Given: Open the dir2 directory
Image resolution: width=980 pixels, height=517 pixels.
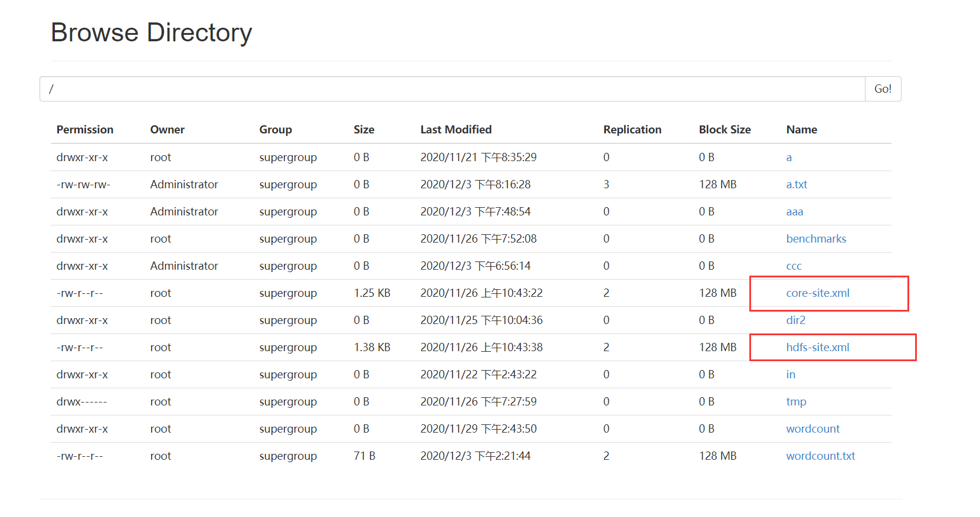Looking at the screenshot, I should click(x=795, y=320).
